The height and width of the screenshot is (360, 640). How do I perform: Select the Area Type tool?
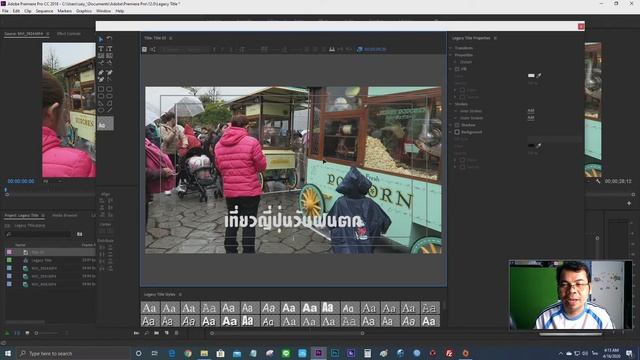point(101,56)
